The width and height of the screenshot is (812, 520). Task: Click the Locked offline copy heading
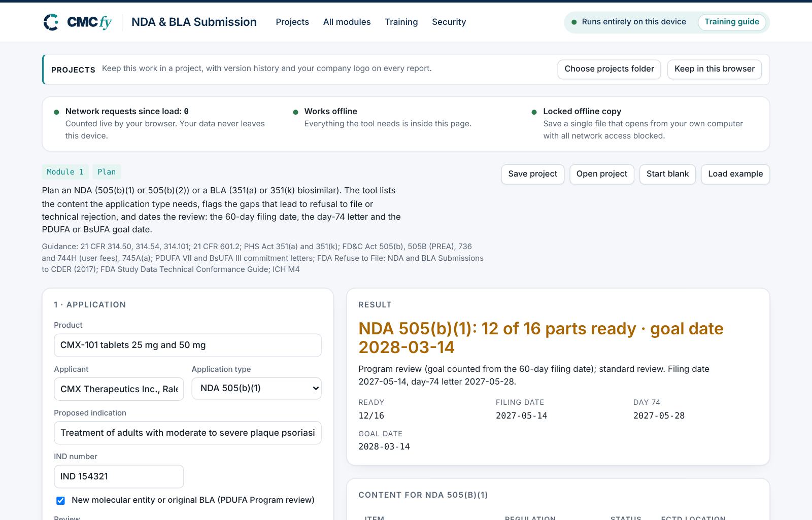(x=582, y=111)
